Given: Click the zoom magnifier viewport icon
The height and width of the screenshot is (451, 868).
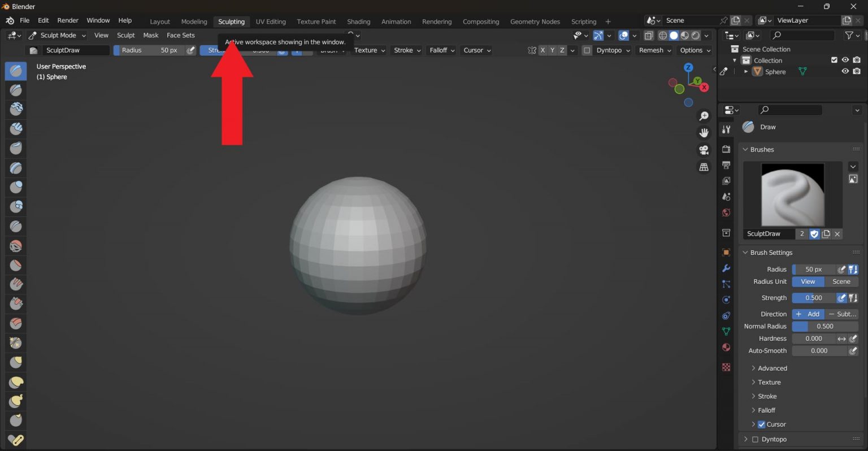Looking at the screenshot, I should (704, 116).
